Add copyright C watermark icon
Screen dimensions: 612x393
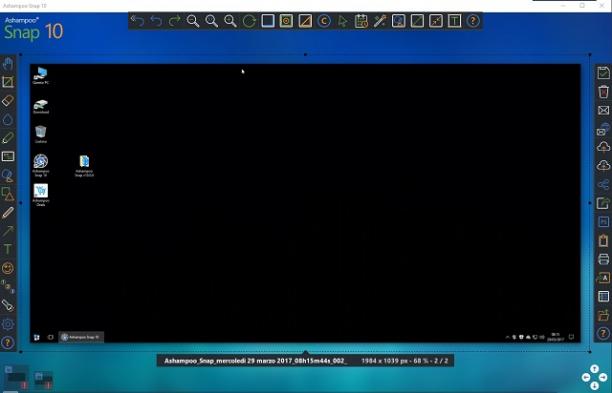point(324,21)
